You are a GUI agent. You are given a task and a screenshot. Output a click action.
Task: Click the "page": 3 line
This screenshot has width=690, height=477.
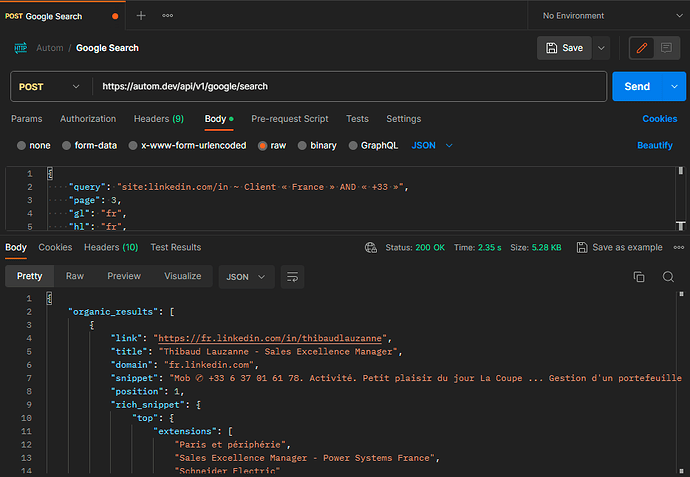click(x=95, y=200)
